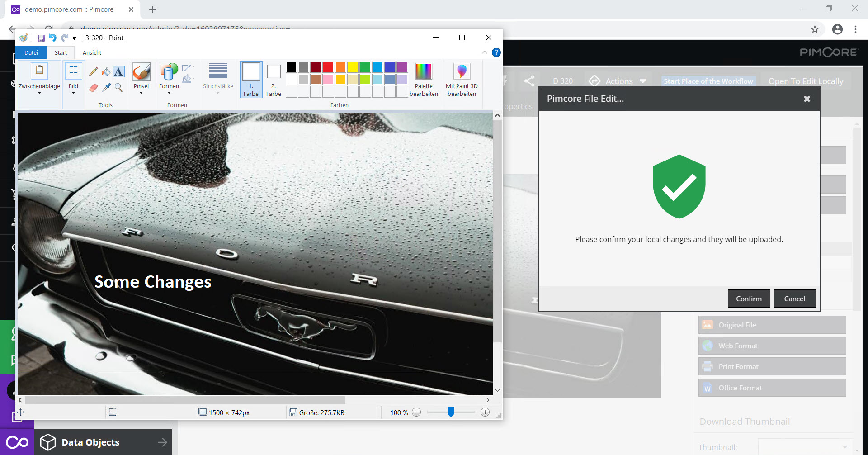Select 2. Farbe background color box

(274, 80)
